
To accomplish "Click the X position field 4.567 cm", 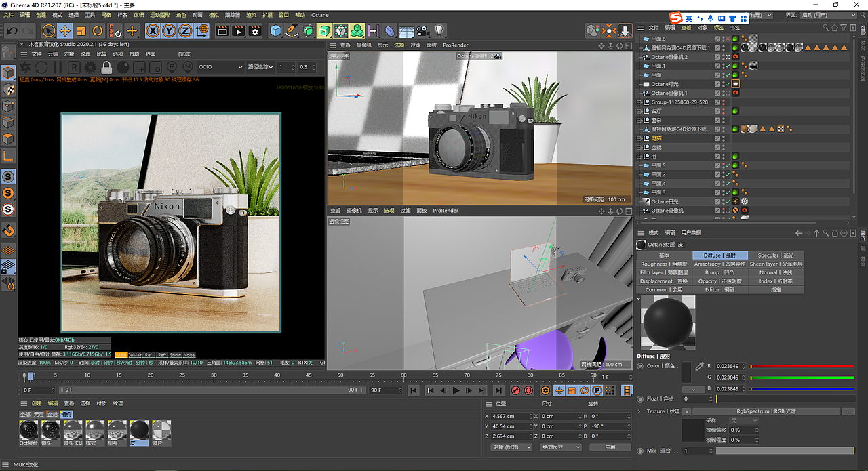I will click(511, 416).
